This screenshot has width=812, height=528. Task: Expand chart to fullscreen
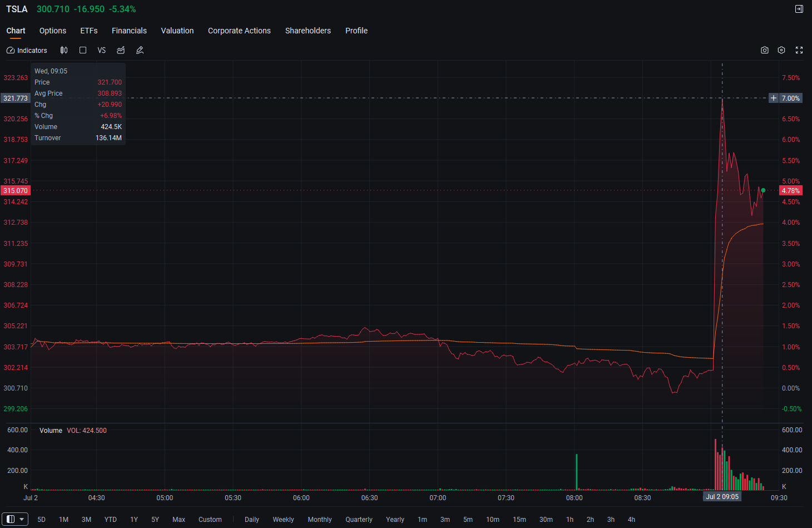click(x=799, y=50)
